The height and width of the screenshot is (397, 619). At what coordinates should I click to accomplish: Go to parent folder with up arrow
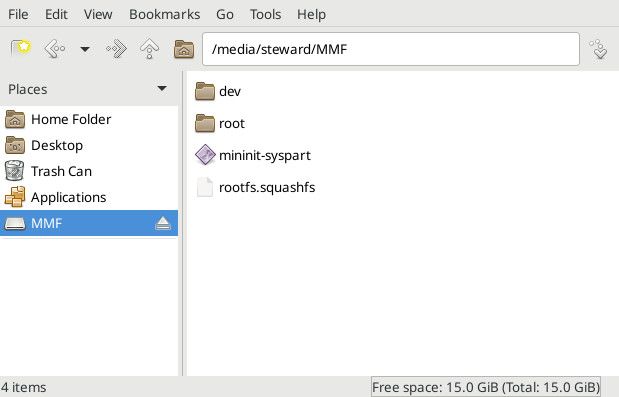click(150, 49)
